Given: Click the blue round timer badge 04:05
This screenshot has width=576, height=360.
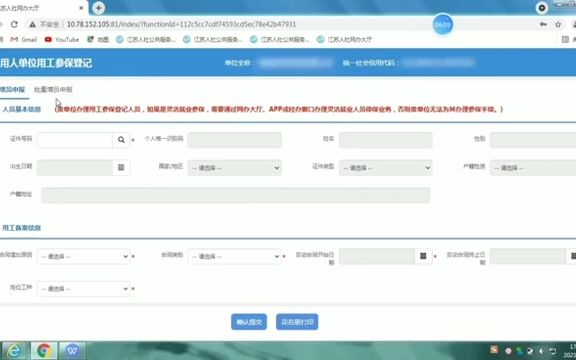Looking at the screenshot, I should (x=443, y=24).
